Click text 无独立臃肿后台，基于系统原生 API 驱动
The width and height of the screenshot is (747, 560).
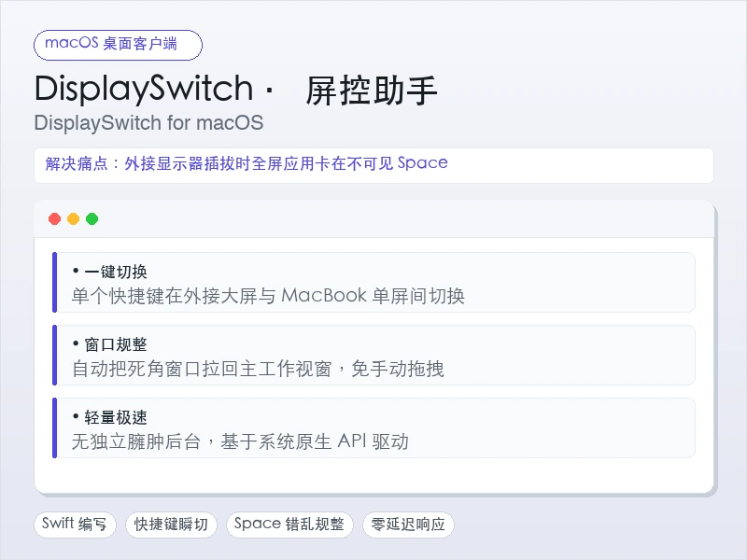240,441
